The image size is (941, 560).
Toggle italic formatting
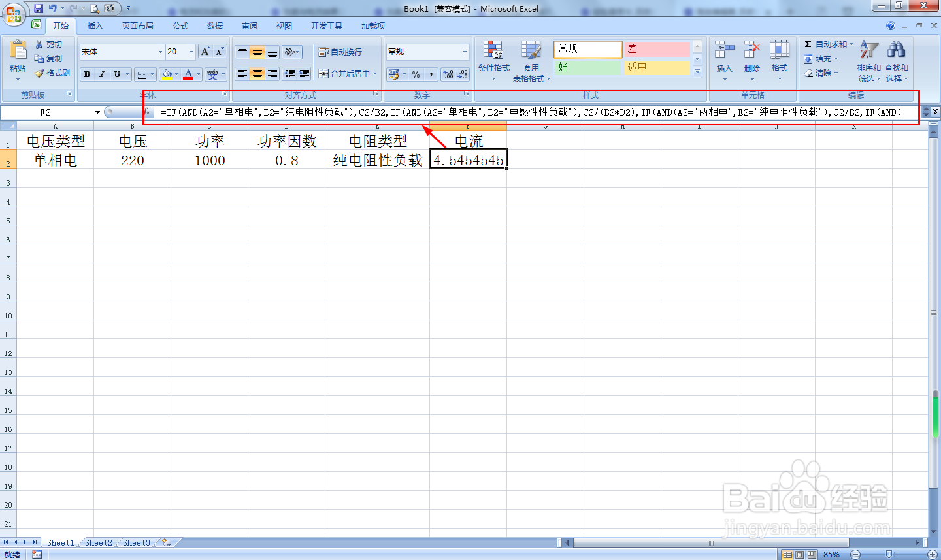coord(102,74)
